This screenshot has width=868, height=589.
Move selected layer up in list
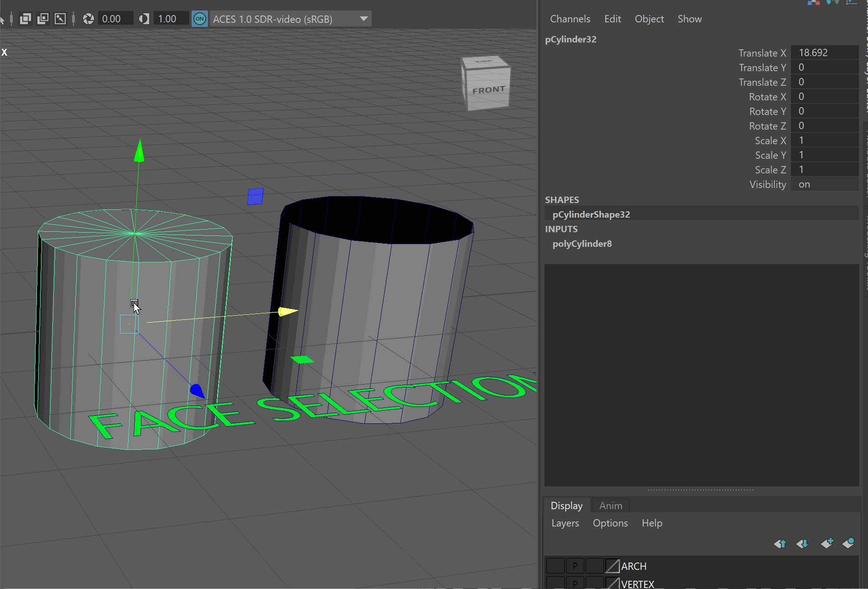click(x=780, y=543)
